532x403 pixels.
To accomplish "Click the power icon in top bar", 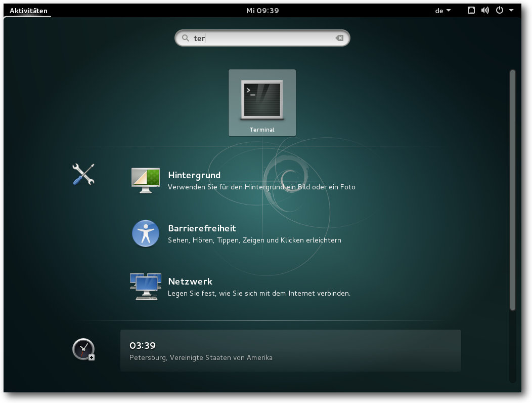I will [x=500, y=10].
